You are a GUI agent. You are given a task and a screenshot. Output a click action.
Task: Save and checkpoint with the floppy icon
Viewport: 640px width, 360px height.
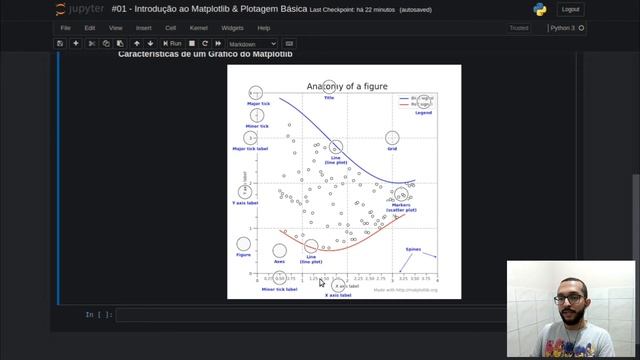point(60,44)
